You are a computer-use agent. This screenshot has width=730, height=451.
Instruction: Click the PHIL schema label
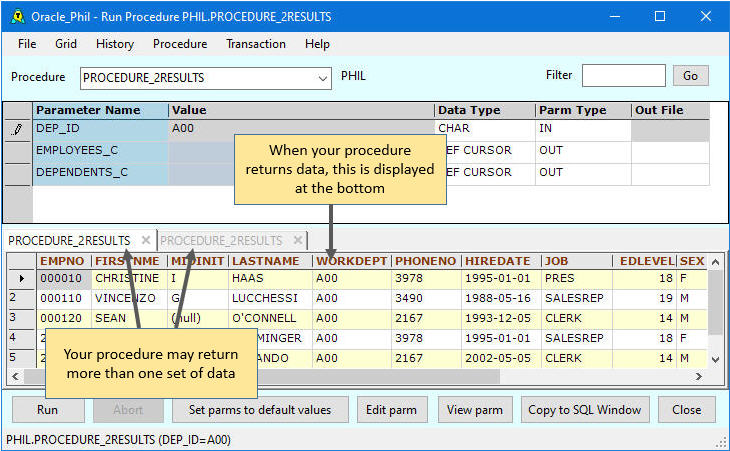tap(353, 76)
